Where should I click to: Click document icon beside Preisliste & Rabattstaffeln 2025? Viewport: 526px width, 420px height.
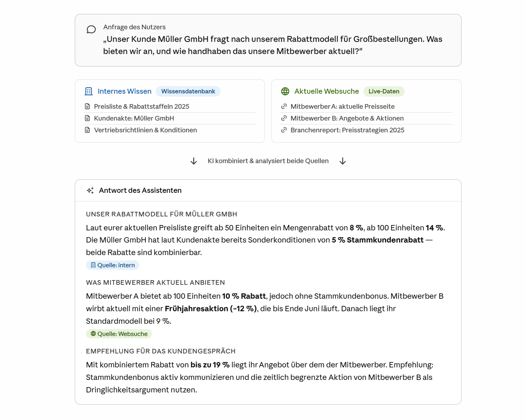[87, 106]
